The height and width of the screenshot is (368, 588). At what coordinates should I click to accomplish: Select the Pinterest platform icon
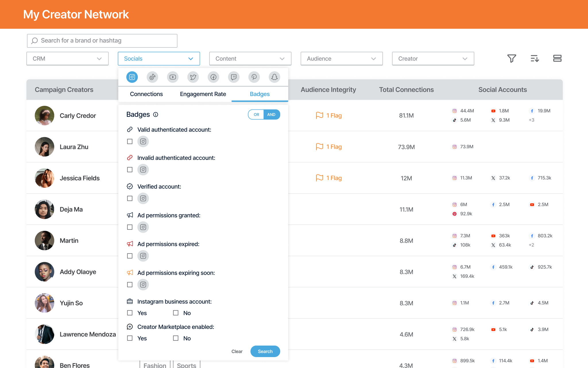254,77
